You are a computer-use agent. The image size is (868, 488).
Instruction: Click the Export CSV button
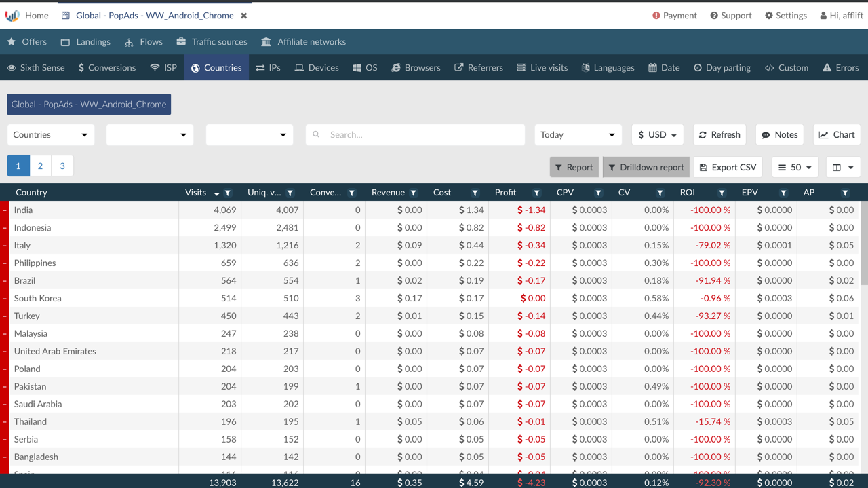point(728,167)
